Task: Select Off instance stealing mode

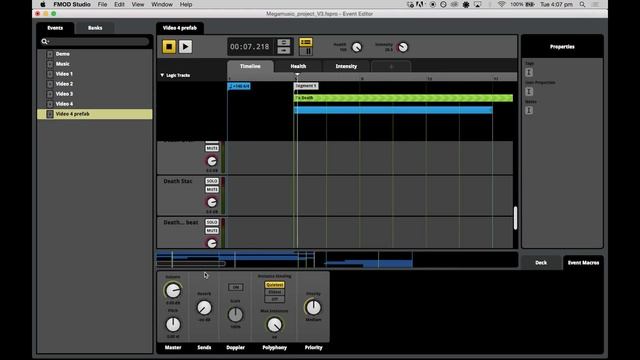Action: [x=275, y=299]
